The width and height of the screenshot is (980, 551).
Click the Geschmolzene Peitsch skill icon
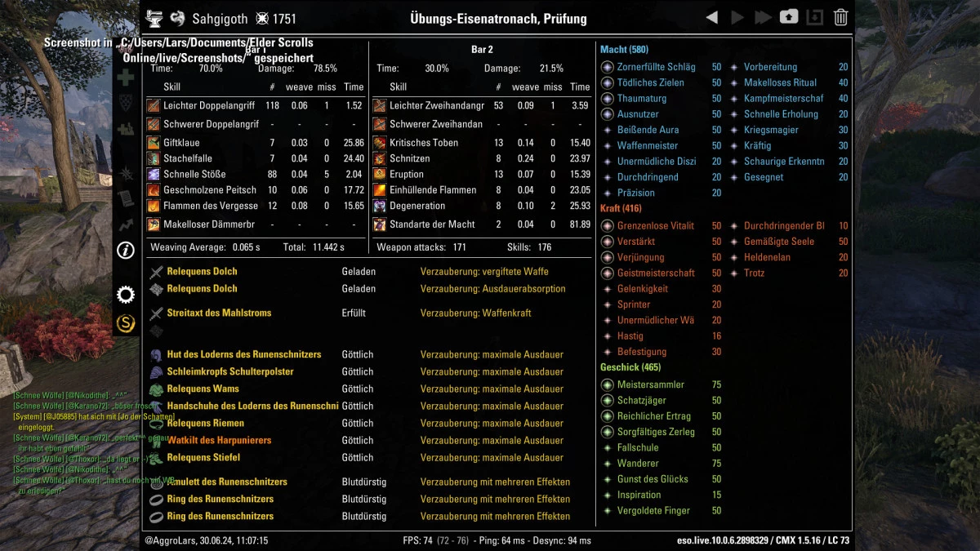(x=154, y=190)
